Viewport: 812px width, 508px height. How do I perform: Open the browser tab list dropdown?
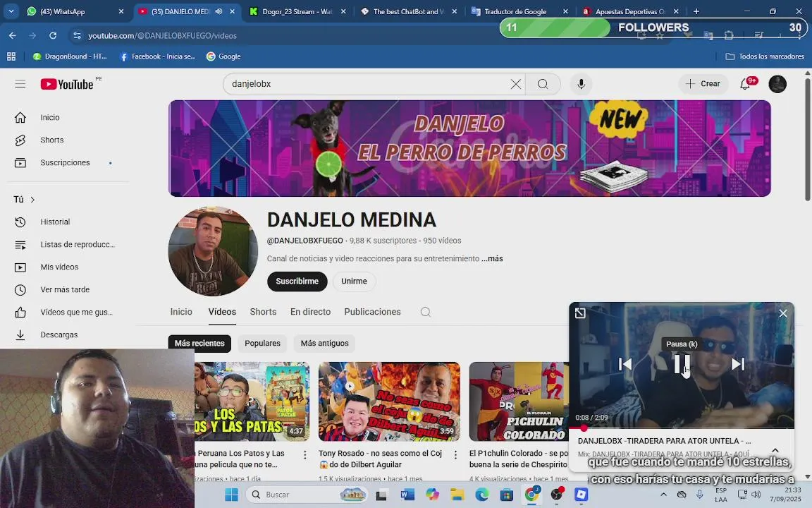pos(11,11)
